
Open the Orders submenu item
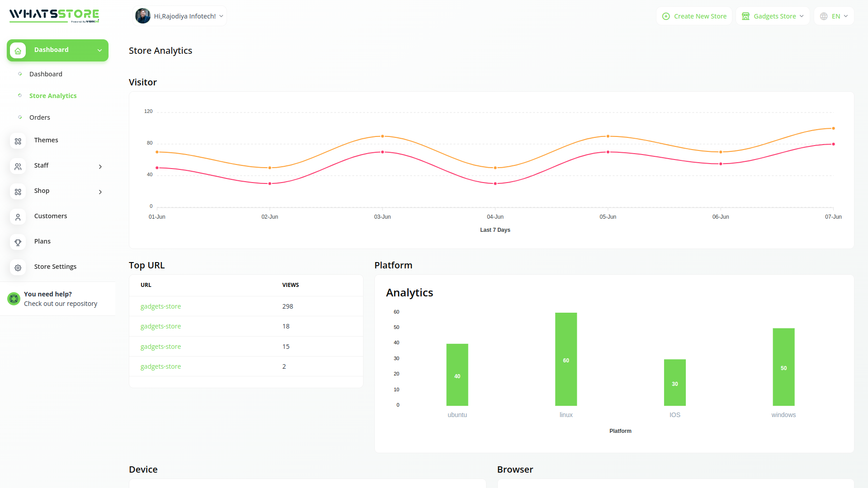40,117
